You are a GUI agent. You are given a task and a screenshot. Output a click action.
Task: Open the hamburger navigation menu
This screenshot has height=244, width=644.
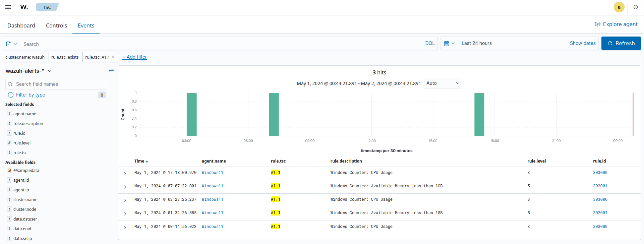tap(8, 7)
